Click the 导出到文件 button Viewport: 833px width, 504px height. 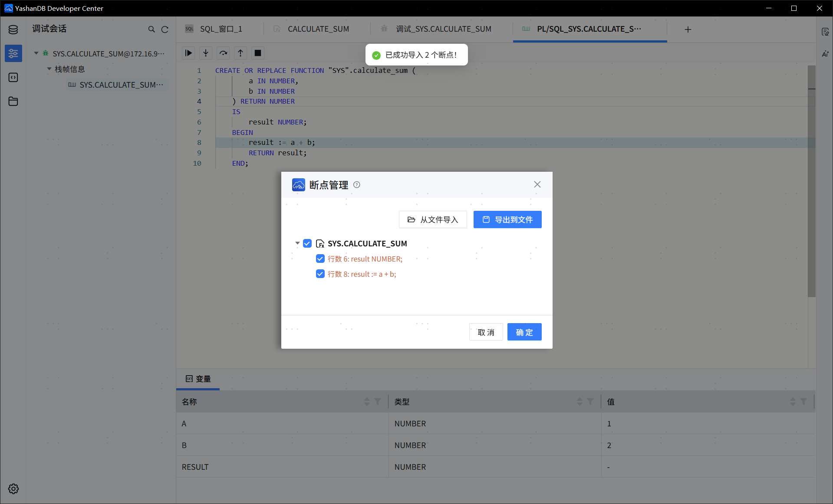tap(507, 219)
